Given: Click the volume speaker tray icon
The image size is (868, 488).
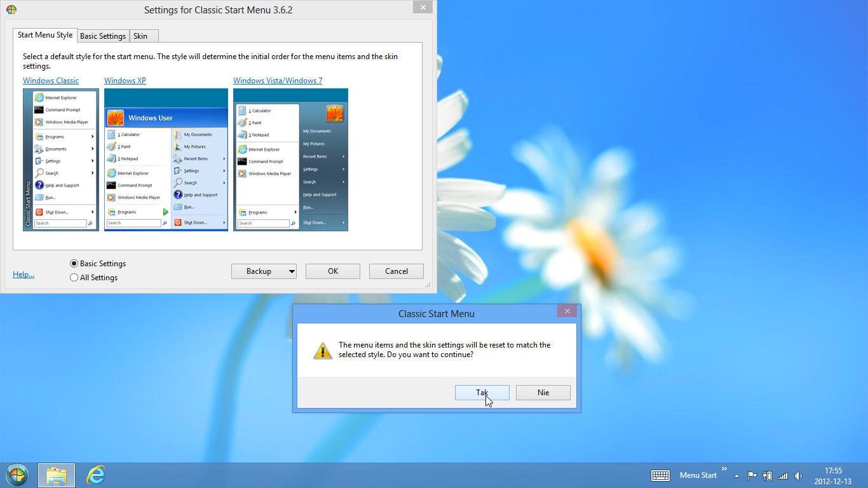Looking at the screenshot, I should point(798,475).
